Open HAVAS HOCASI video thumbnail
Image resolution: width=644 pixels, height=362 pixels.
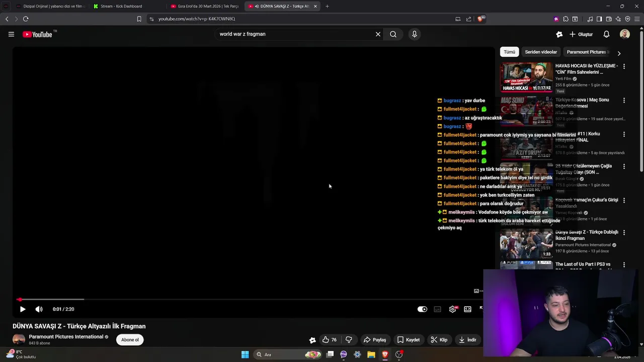click(526, 77)
